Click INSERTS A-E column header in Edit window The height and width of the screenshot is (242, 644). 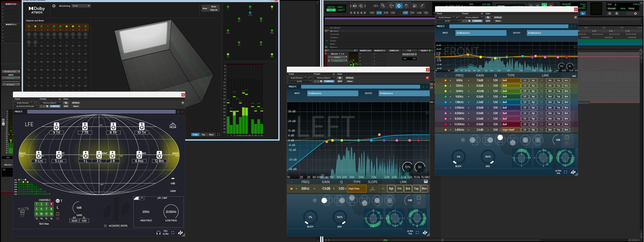click(x=365, y=51)
